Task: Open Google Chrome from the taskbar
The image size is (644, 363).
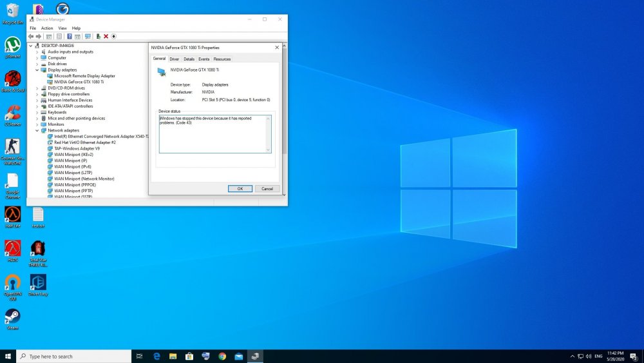Action: 222,357
